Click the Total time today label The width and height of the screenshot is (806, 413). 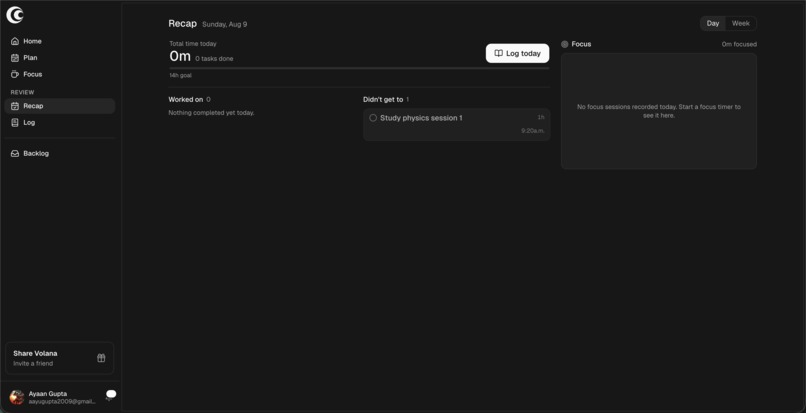[193, 44]
